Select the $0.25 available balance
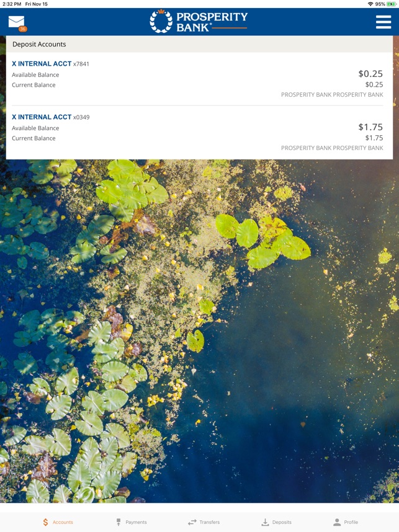This screenshot has height=532, width=399. [370, 74]
